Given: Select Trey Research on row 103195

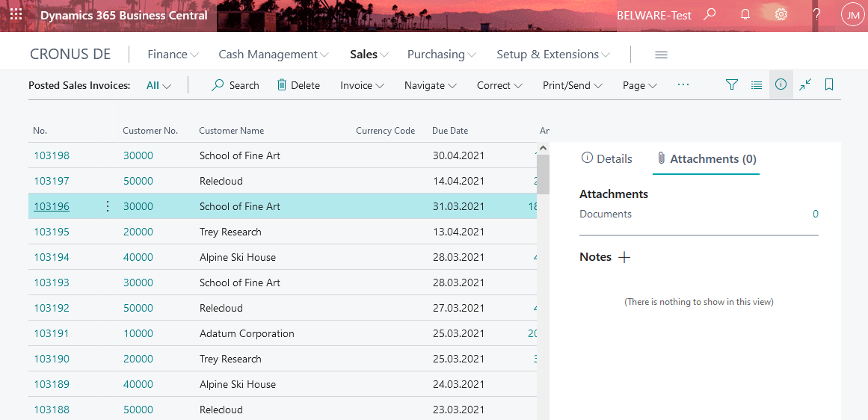Looking at the screenshot, I should pyautogui.click(x=230, y=232).
